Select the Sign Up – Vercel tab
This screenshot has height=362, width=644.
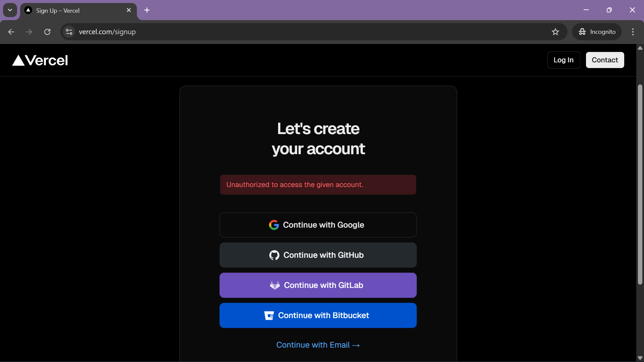(x=74, y=11)
